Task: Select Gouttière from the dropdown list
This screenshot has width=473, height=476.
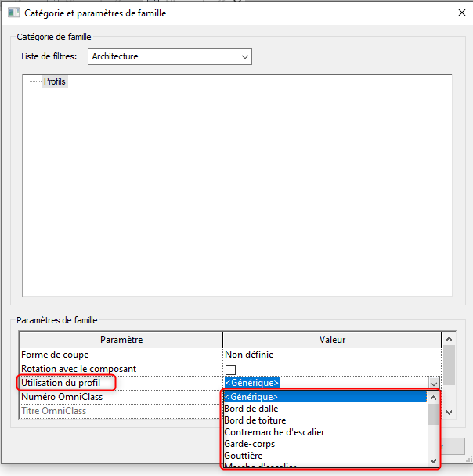Action: [324, 456]
